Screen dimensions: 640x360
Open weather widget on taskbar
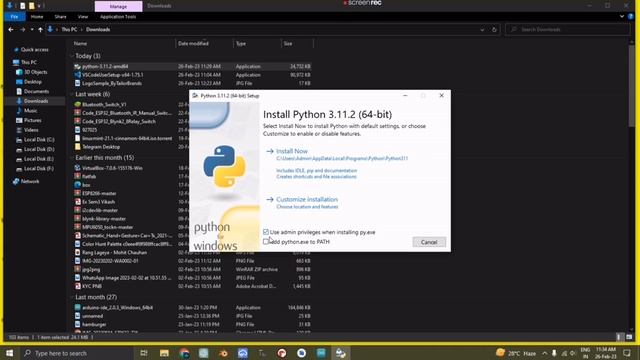tap(516, 353)
